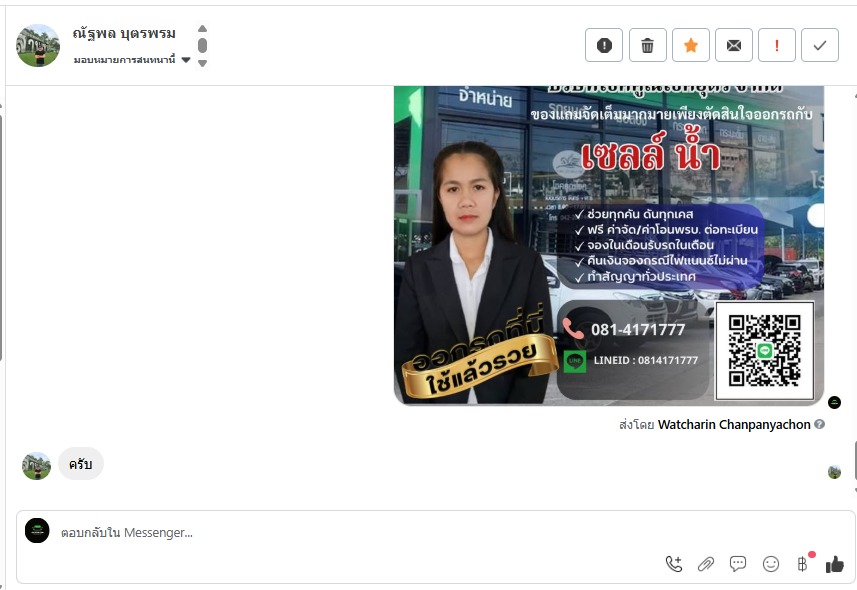Mark conversation unread with envelope icon
857x590 pixels.
(x=734, y=45)
